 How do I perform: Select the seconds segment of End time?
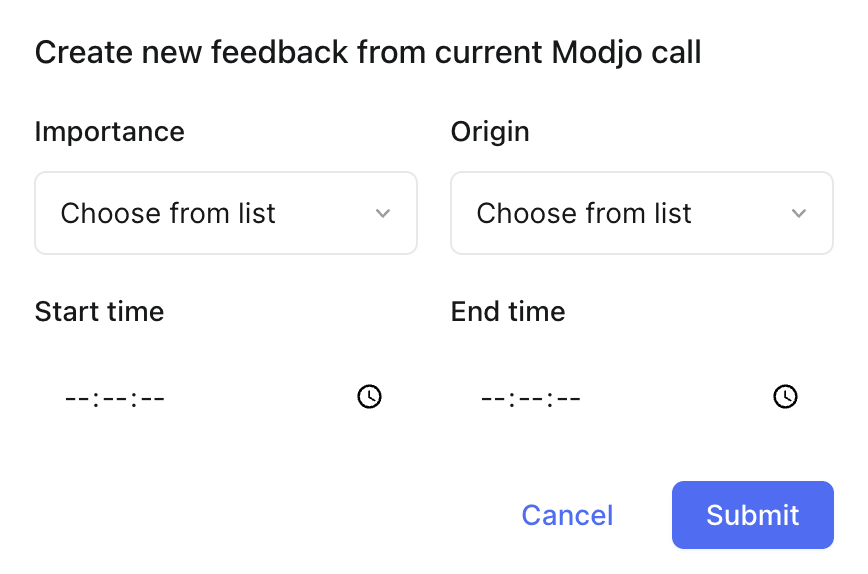coord(568,399)
